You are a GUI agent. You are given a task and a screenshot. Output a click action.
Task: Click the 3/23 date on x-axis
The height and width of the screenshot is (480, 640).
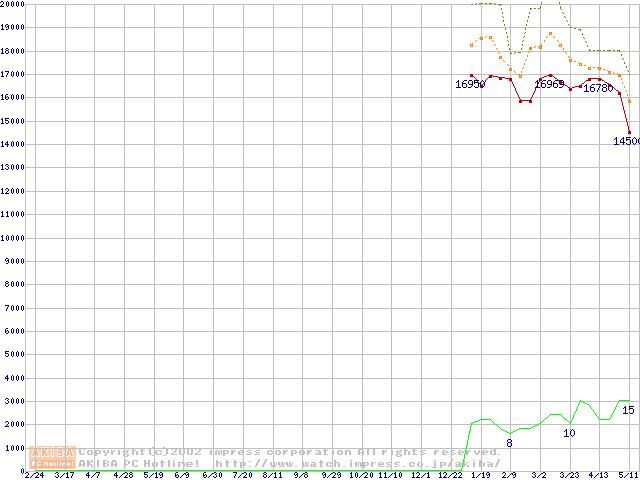click(x=569, y=475)
